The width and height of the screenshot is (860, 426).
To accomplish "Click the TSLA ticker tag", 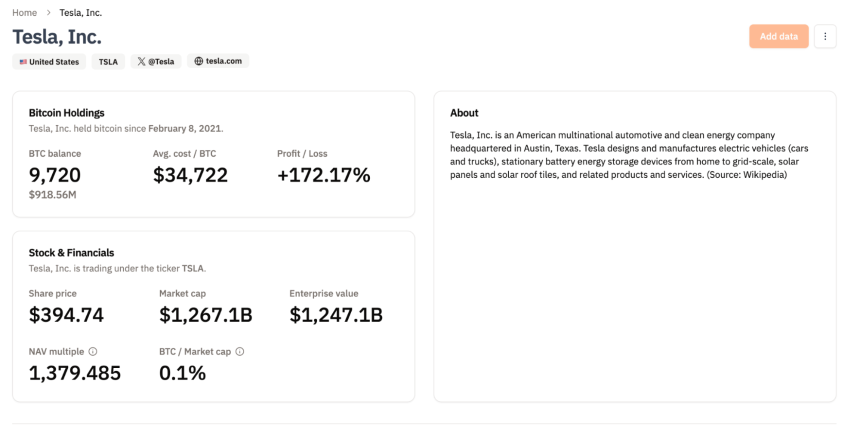I will 108,61.
